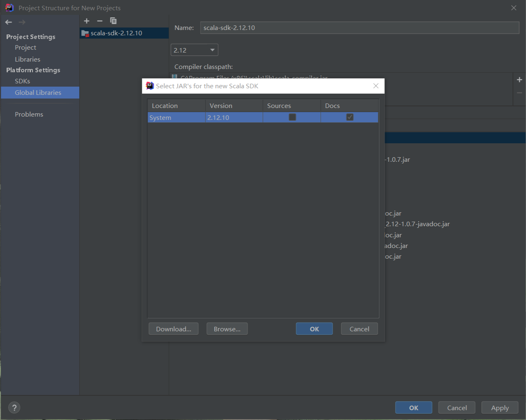Cancel the Select JAR's dialog
This screenshot has width=526, height=420.
pyautogui.click(x=359, y=329)
